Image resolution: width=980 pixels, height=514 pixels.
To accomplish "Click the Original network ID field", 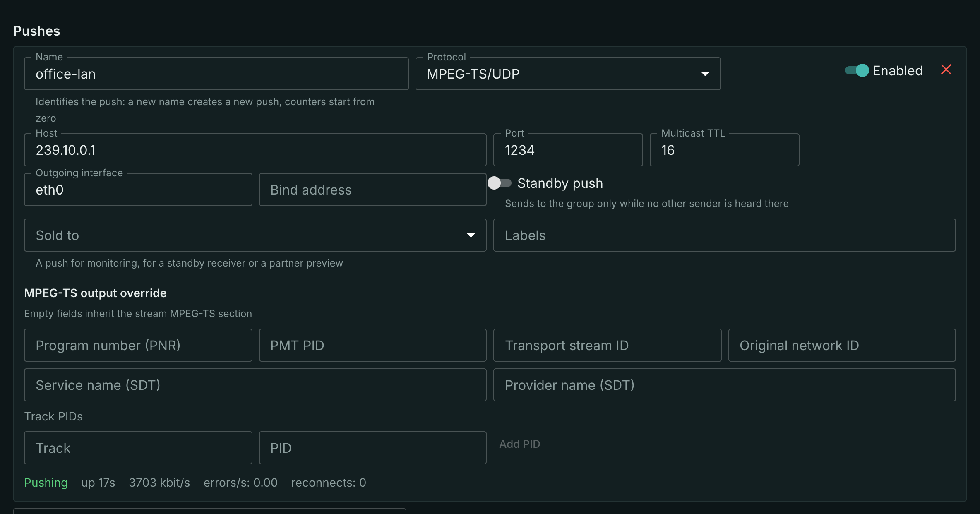I will pyautogui.click(x=842, y=345).
